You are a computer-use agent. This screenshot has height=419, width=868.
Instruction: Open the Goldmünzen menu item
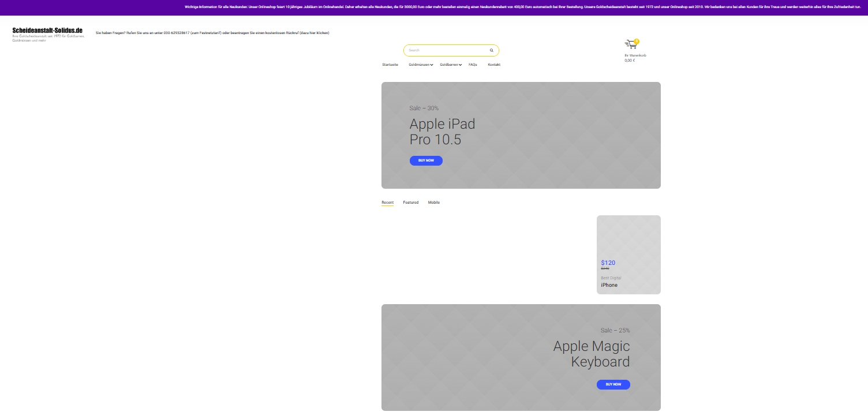point(419,65)
